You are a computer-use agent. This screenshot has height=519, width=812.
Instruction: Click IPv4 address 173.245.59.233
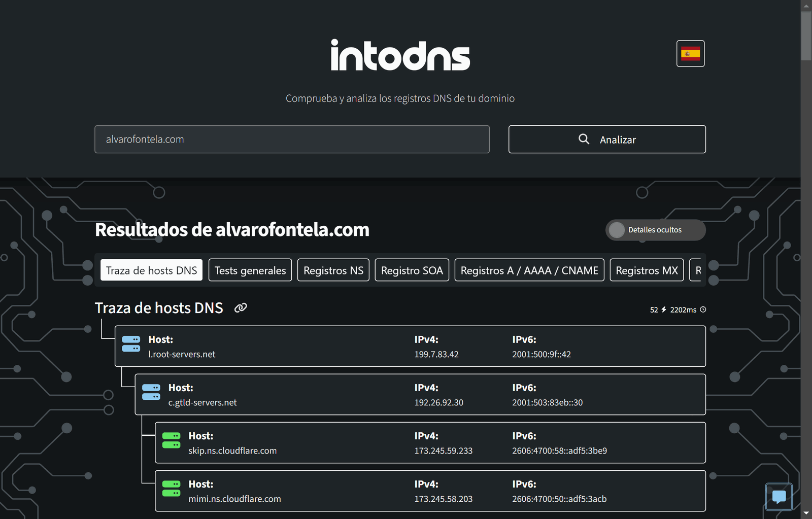click(x=444, y=451)
